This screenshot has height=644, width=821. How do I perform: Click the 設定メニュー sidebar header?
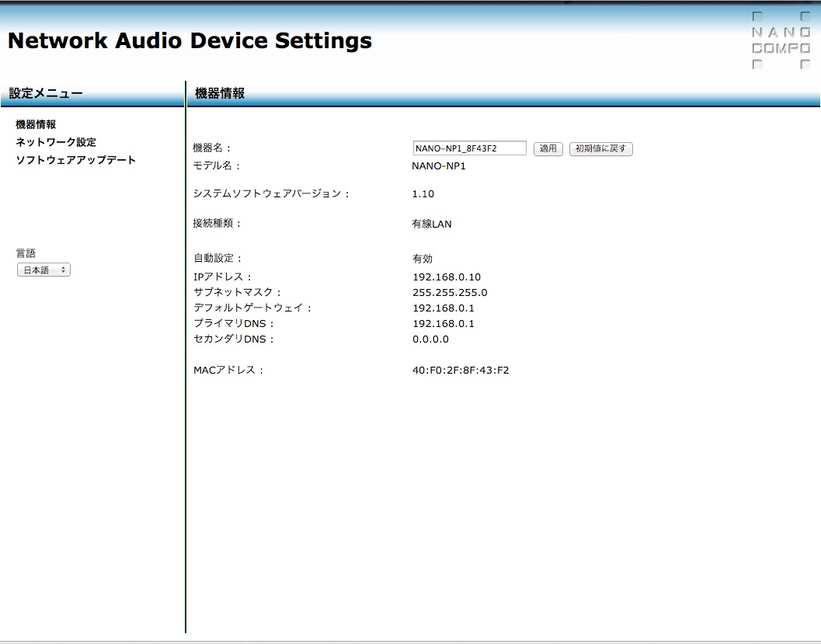(46, 93)
